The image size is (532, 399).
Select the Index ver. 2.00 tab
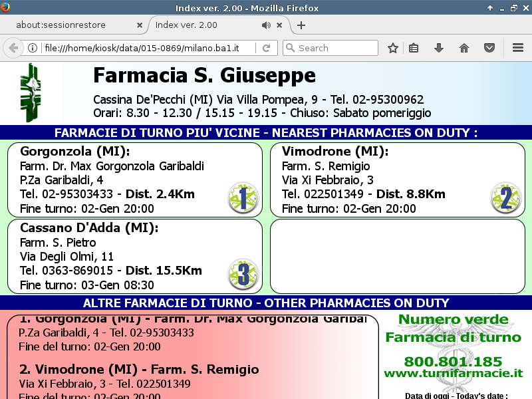(199, 25)
